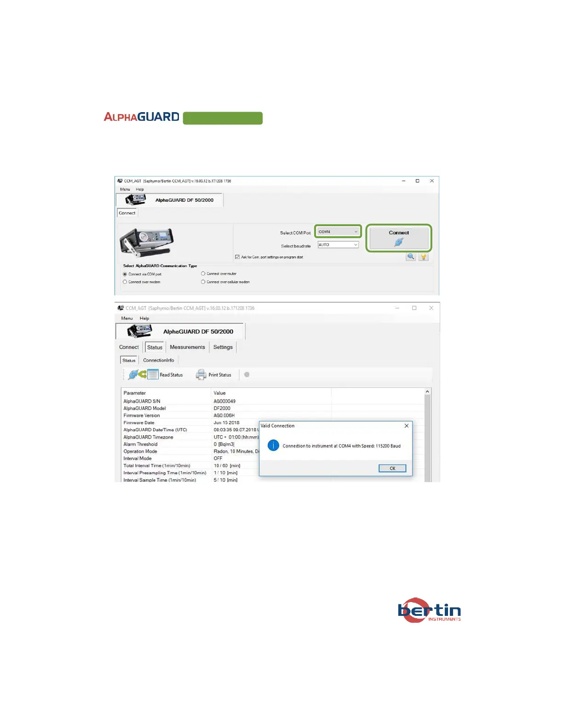Click the Print Status label

pyautogui.click(x=220, y=375)
